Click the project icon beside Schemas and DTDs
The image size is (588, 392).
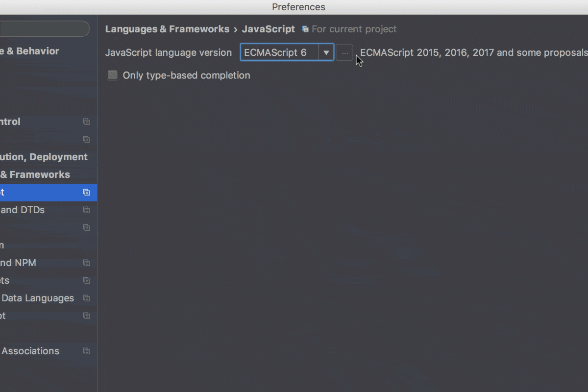coord(86,210)
